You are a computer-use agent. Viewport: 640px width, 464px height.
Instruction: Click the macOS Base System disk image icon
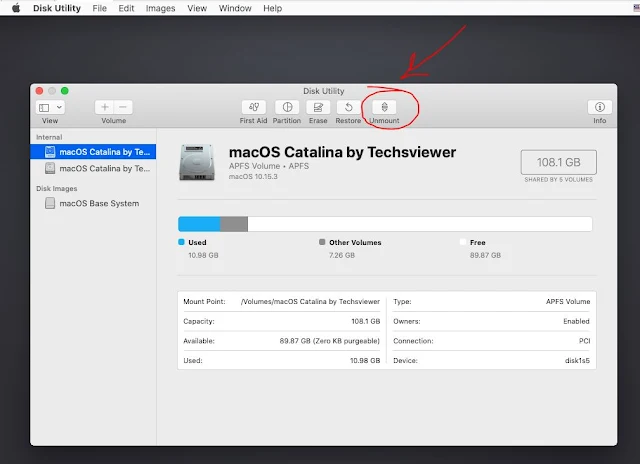(x=50, y=203)
